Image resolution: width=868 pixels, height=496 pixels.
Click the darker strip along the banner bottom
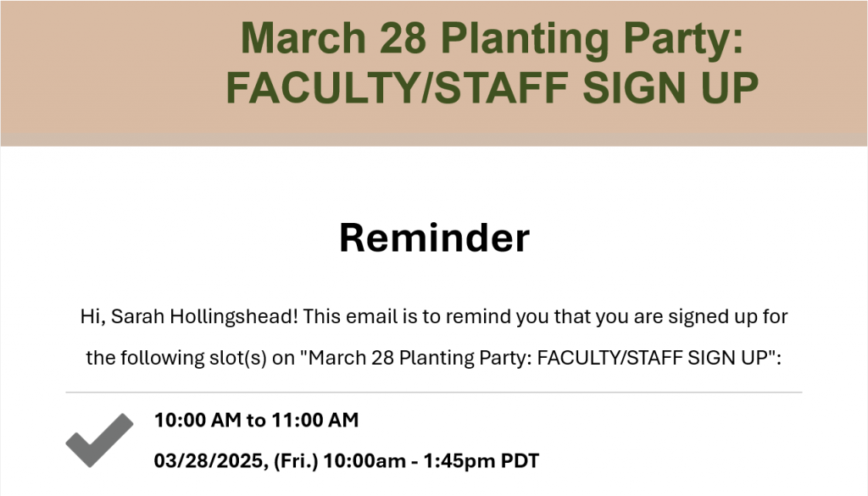[x=434, y=140]
